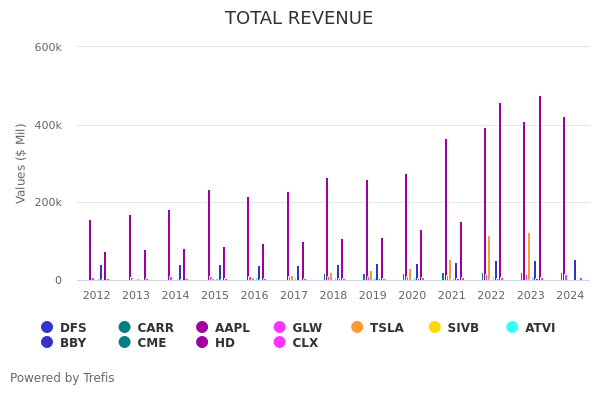Click the 2024 x-axis year label

click(570, 296)
